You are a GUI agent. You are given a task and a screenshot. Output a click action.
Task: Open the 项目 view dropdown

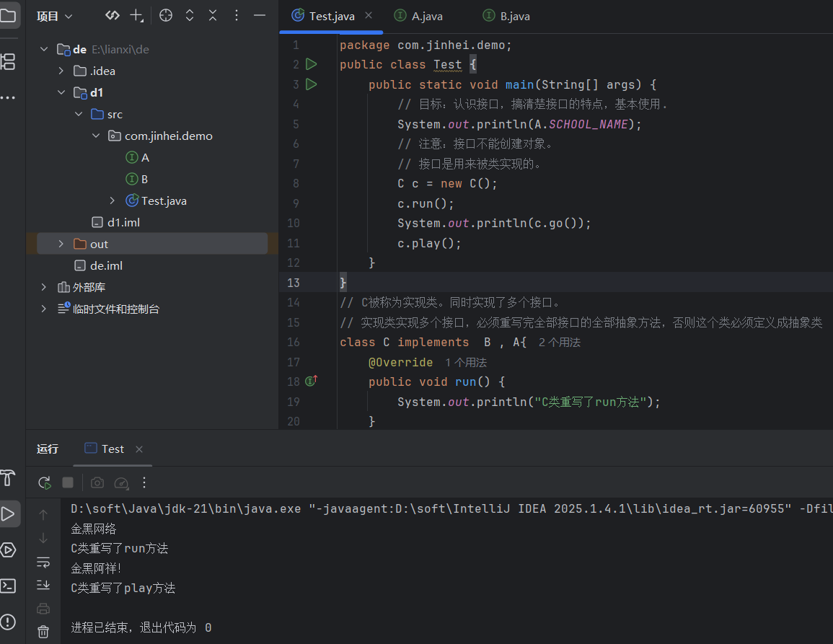point(54,16)
